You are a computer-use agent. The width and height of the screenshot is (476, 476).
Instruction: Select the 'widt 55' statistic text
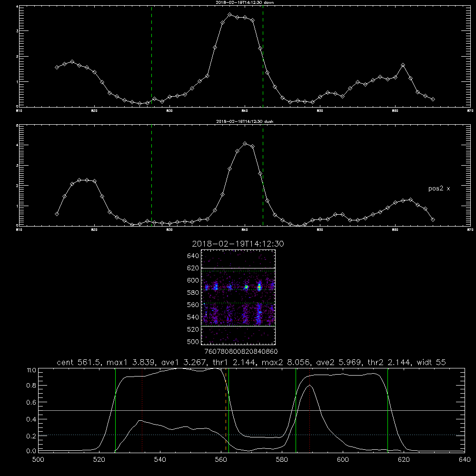pyautogui.click(x=431, y=362)
